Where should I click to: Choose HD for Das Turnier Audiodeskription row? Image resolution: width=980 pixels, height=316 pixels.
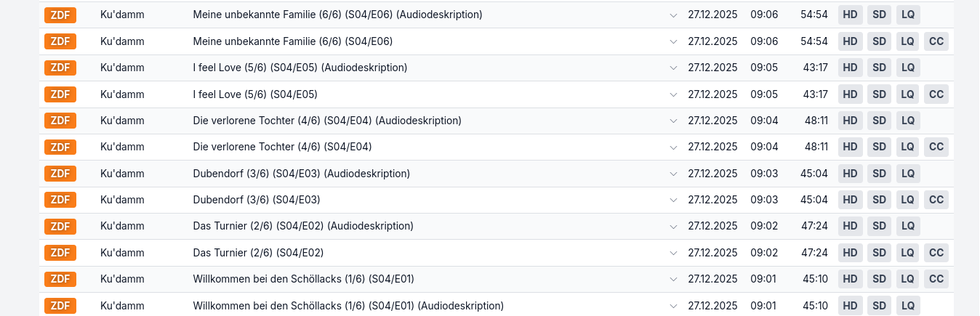coord(850,226)
